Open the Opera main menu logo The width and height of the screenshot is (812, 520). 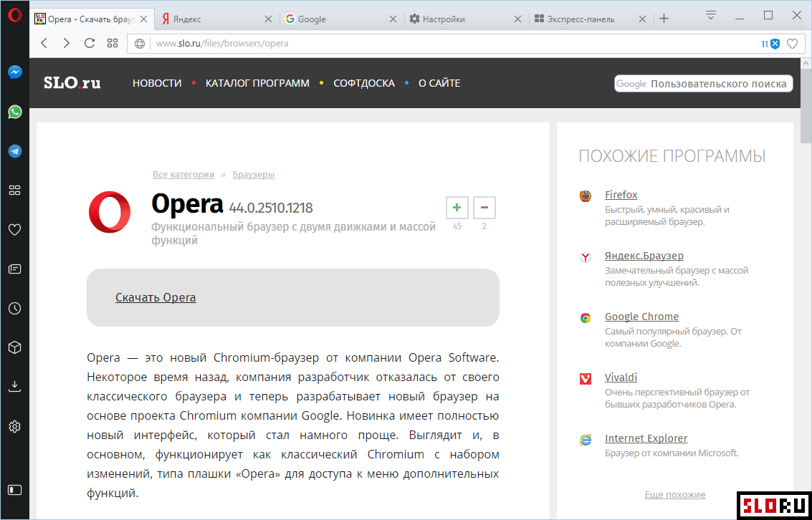click(15, 15)
